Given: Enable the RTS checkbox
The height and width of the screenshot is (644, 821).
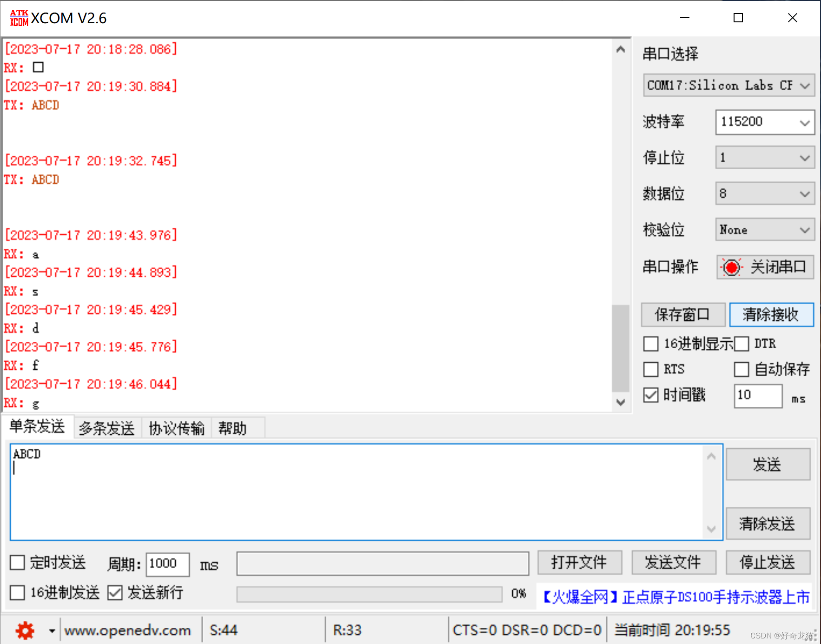Looking at the screenshot, I should [x=651, y=369].
